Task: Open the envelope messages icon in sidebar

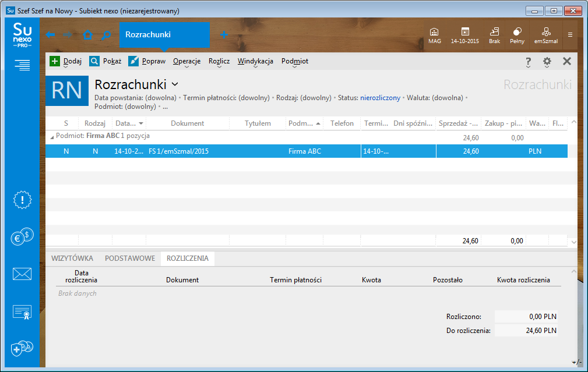Action: (22, 274)
